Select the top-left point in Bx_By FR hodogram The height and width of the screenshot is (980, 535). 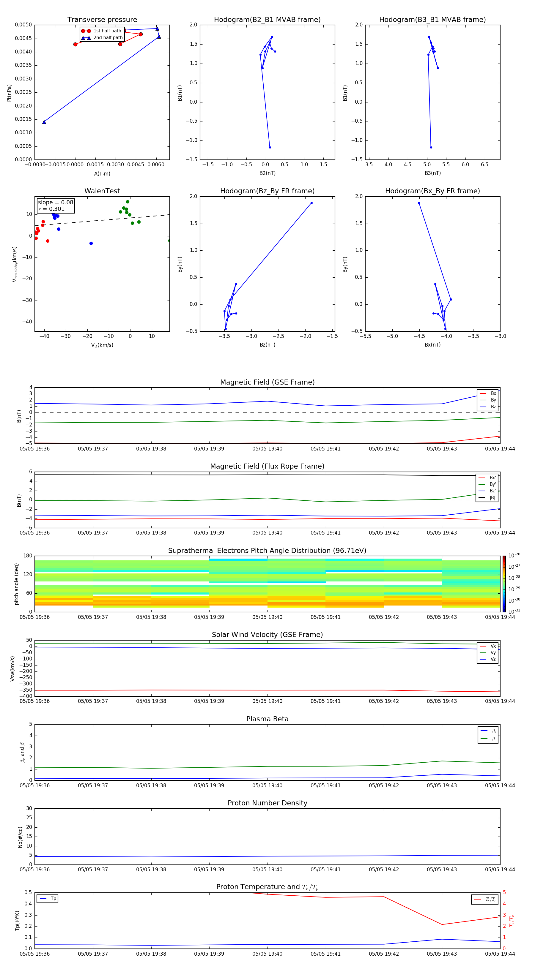click(x=419, y=203)
